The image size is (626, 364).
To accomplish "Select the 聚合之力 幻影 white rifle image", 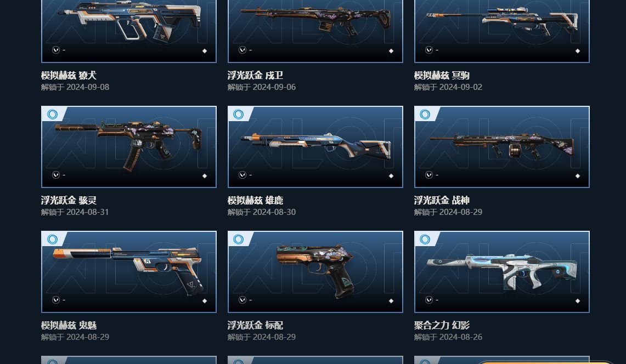I will [502, 272].
